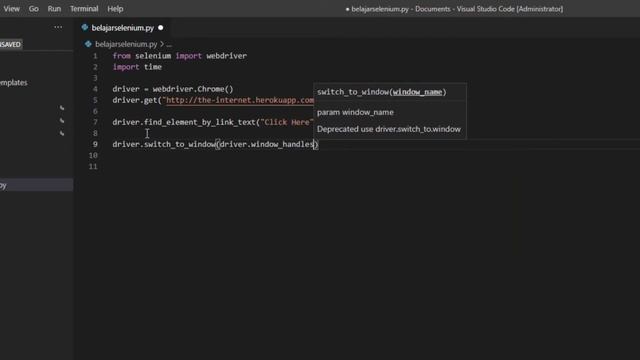Click line number 1 in the gutter
This screenshot has height=360, width=640.
[95, 56]
